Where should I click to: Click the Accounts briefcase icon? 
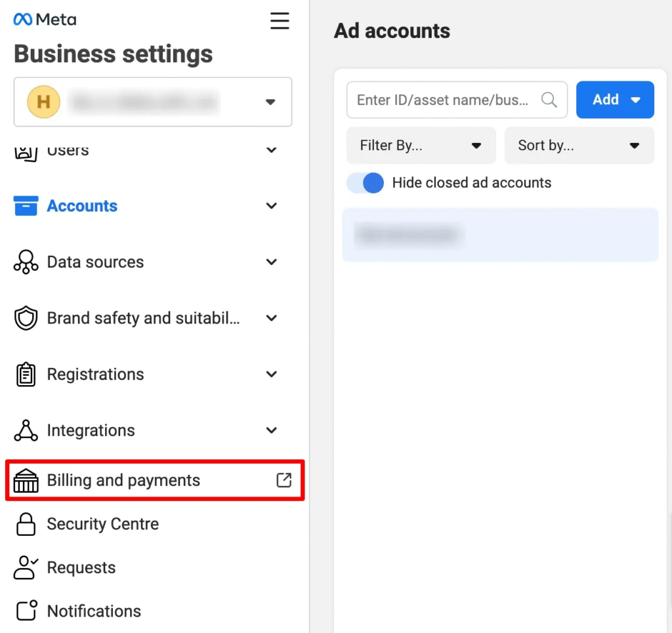tap(26, 205)
